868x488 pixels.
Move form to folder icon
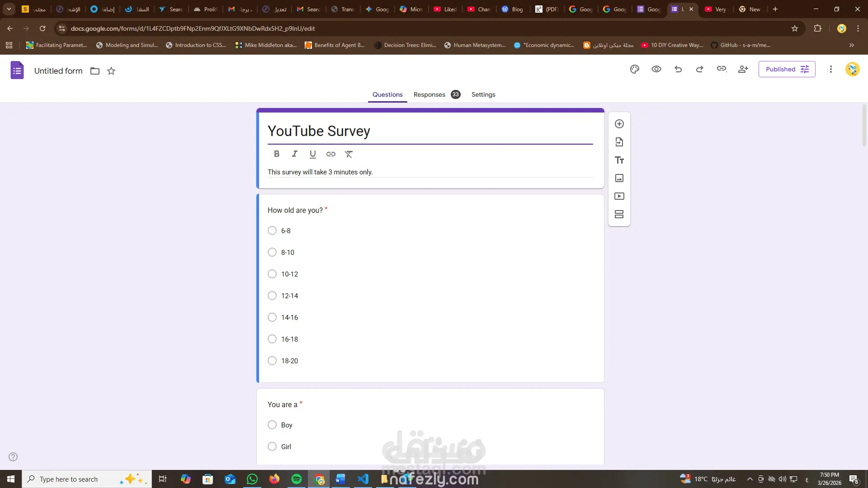(x=95, y=71)
